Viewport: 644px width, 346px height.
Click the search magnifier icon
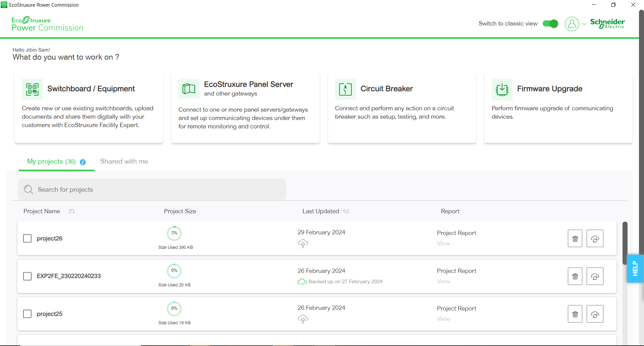(29, 189)
